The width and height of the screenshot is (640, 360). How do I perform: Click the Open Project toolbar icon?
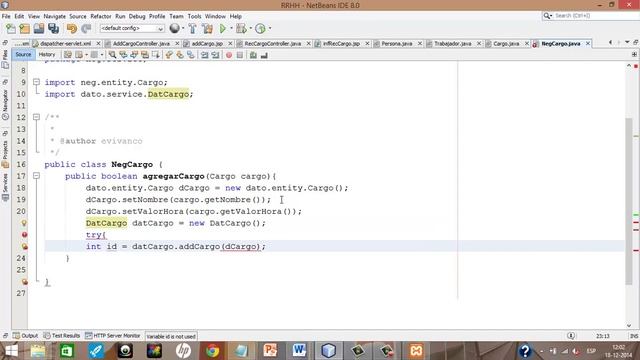tap(39, 29)
